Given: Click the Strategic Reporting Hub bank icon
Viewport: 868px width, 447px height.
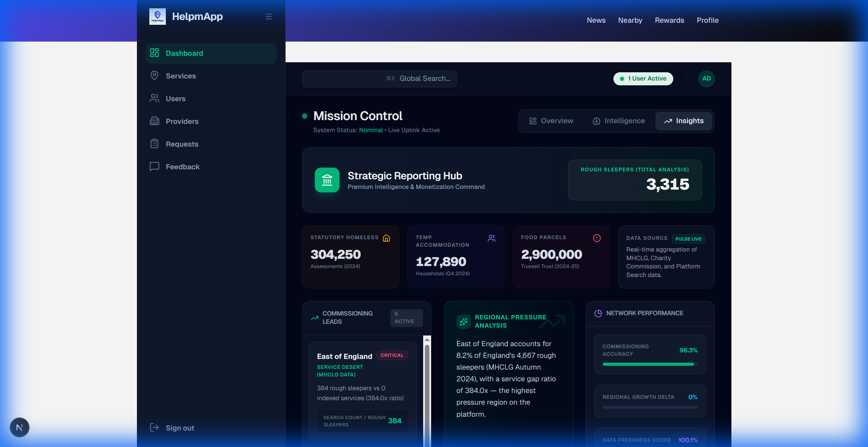Looking at the screenshot, I should coord(327,180).
